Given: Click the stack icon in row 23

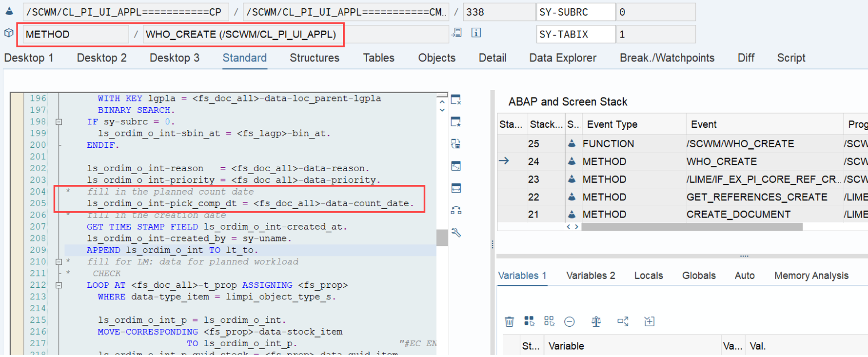Looking at the screenshot, I should (x=572, y=179).
